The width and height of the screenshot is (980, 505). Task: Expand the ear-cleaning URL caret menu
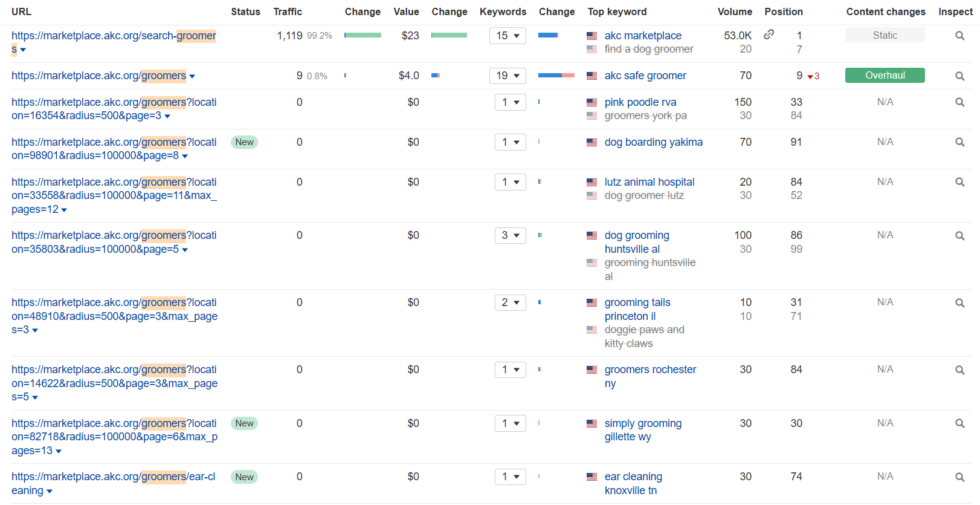coord(50,492)
